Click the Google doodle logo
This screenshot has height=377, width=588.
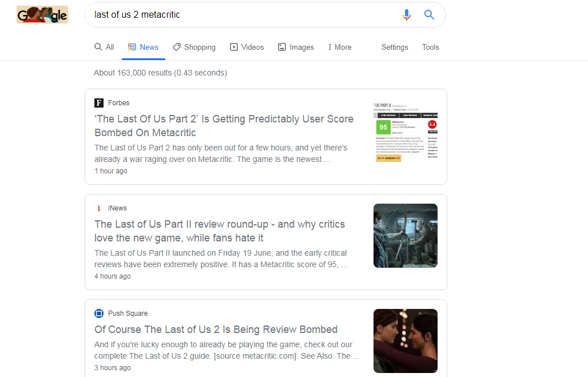tap(42, 15)
